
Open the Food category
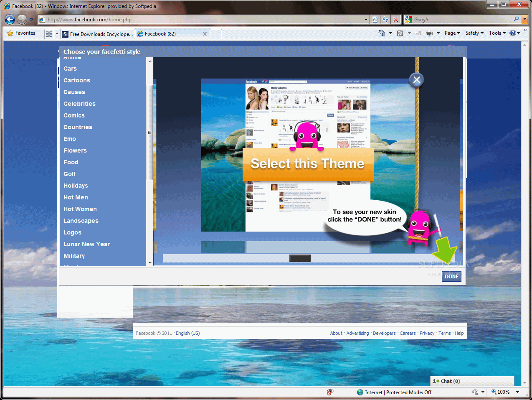click(71, 162)
